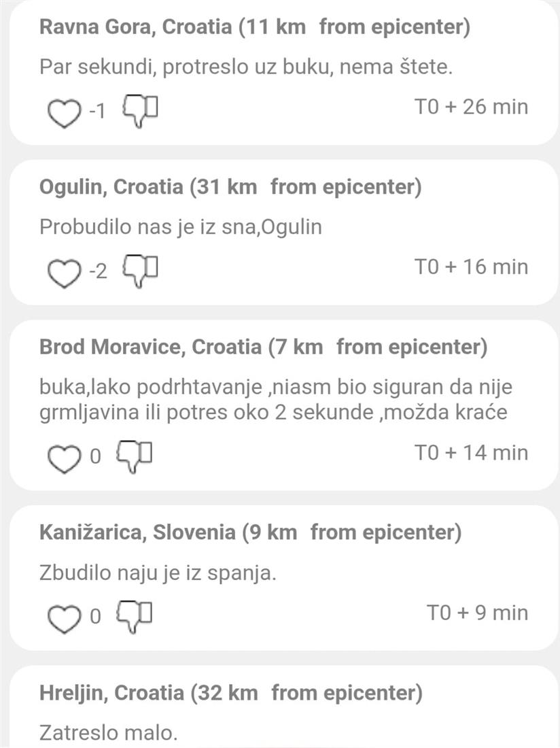
Task: Open the Ravna Gora, Croatia location heading
Action: 255,28
